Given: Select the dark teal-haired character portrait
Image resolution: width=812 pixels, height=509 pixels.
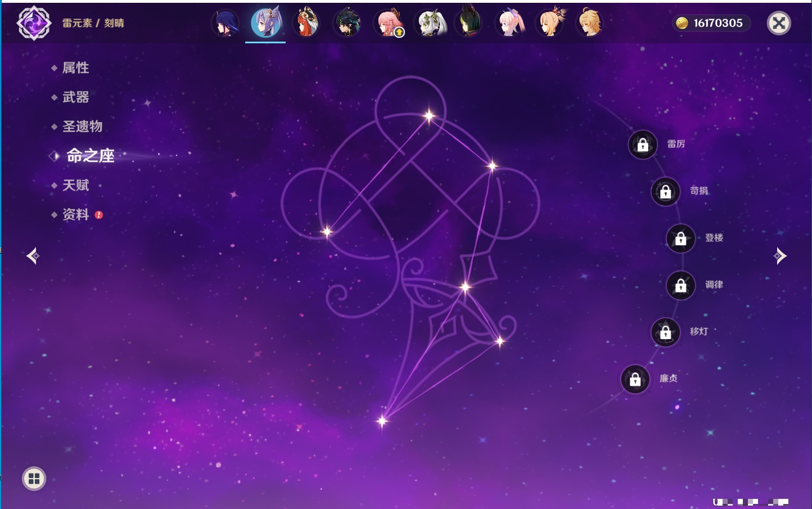Looking at the screenshot, I should (347, 23).
